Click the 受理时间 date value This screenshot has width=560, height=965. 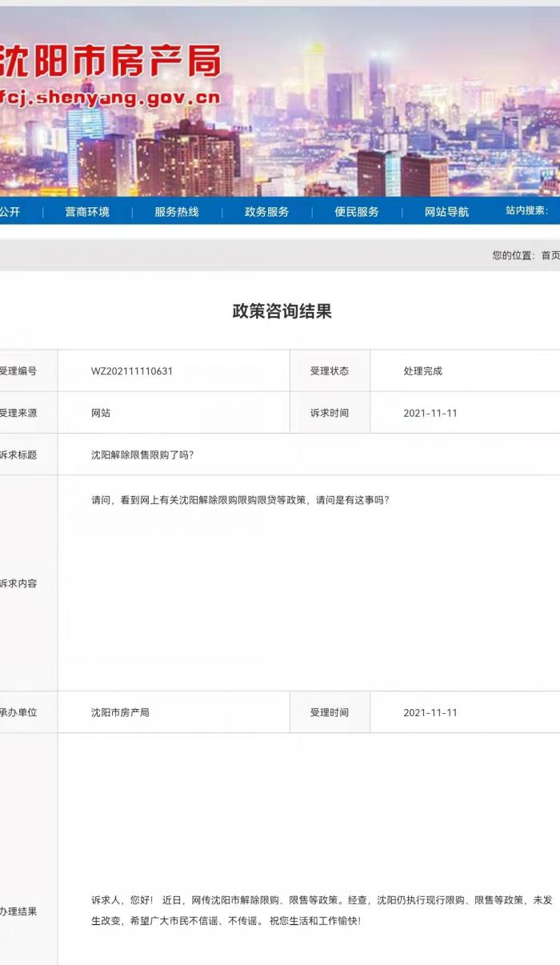coord(430,712)
